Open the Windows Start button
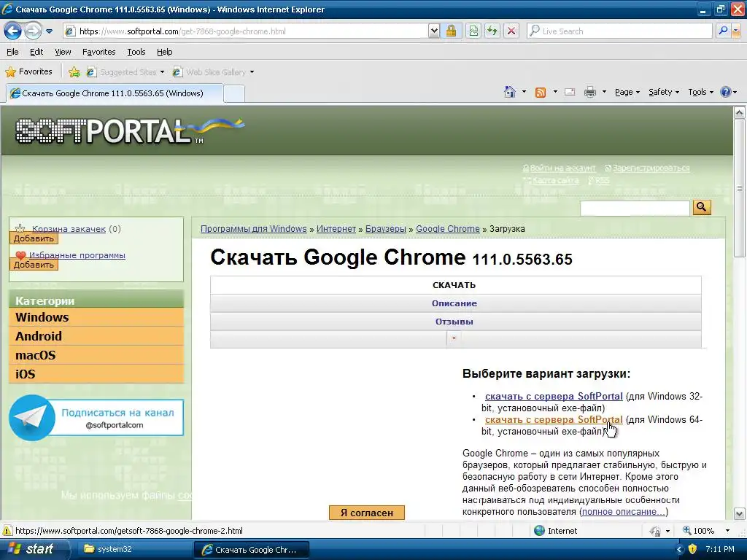Screen dimensions: 747x560 click(x=34, y=549)
